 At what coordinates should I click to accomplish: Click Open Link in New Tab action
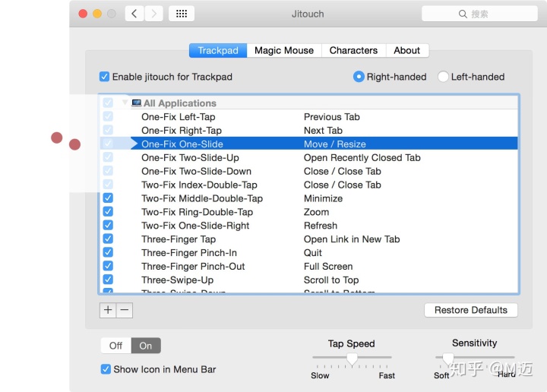point(352,239)
